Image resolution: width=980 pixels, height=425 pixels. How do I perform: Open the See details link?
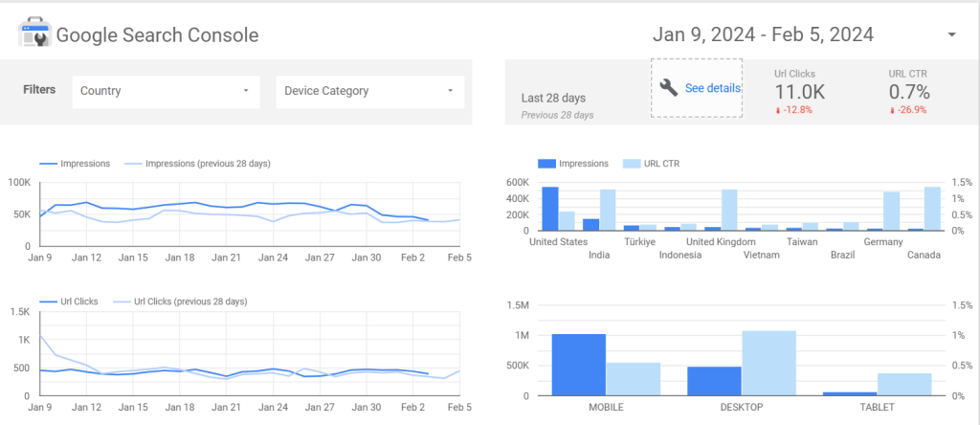(x=712, y=88)
